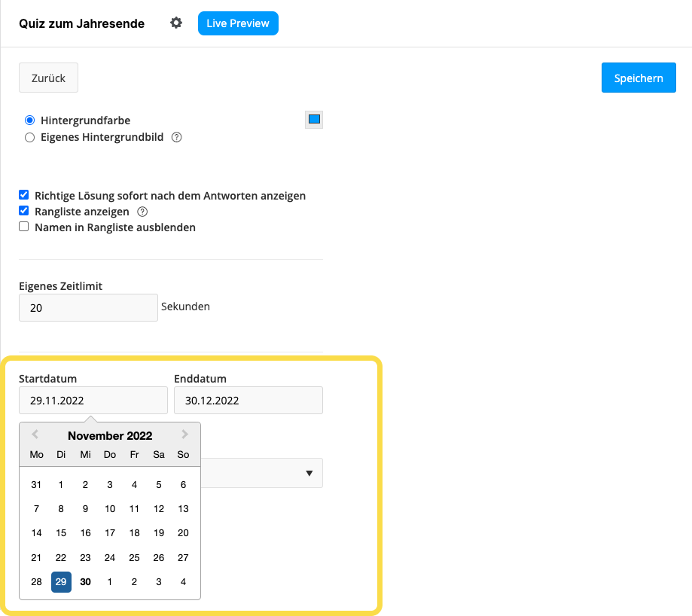Click the Live Preview button
This screenshot has width=692, height=616.
[238, 23]
